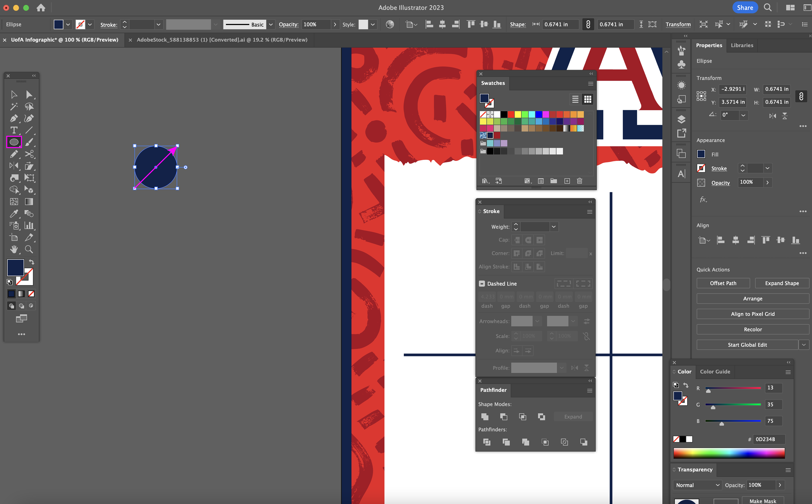Click the Recolor quick action button

pyautogui.click(x=753, y=329)
